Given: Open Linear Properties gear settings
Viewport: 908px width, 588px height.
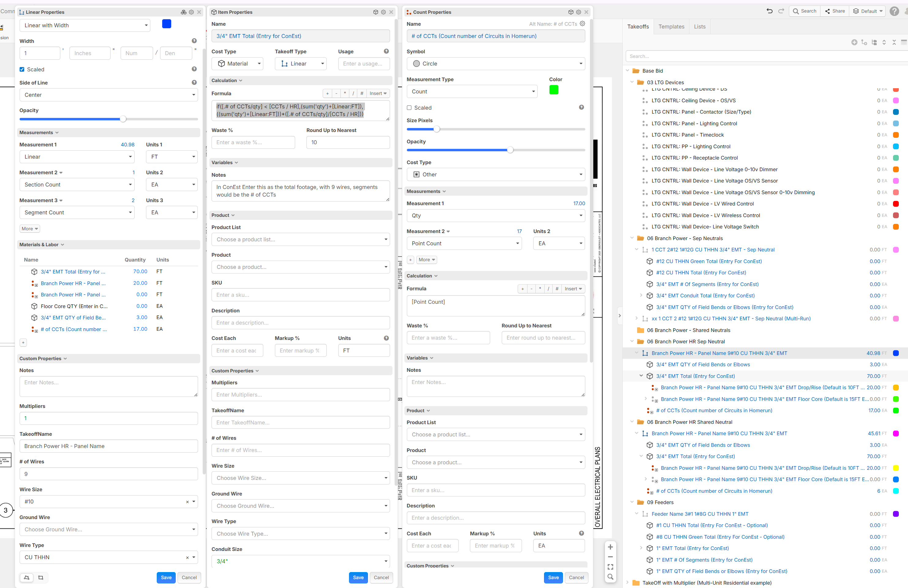Looking at the screenshot, I should click(192, 12).
